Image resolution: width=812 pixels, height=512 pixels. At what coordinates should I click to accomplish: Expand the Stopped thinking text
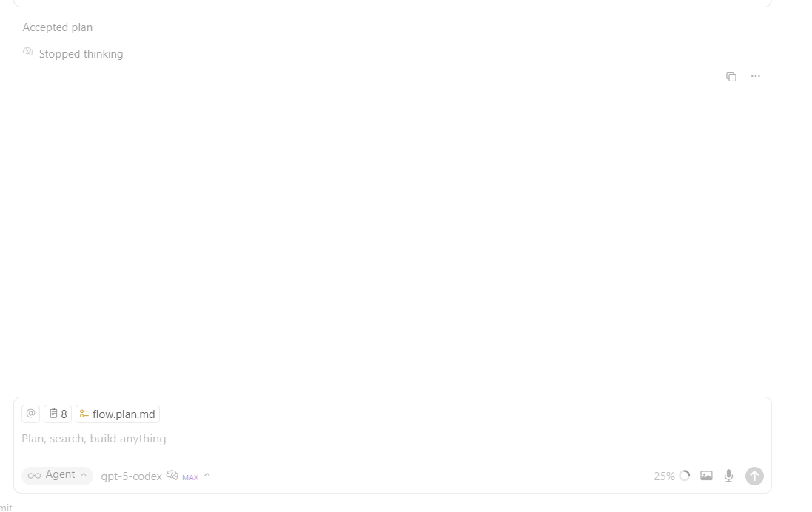[81, 54]
